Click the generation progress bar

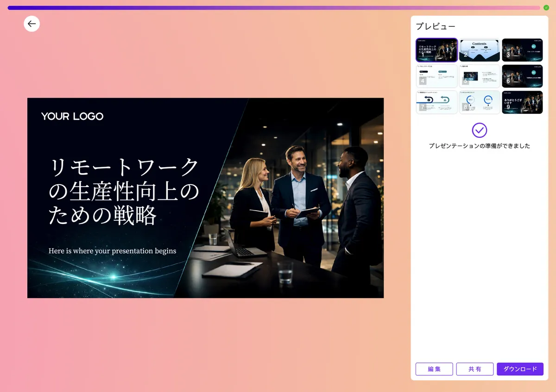coord(273,8)
